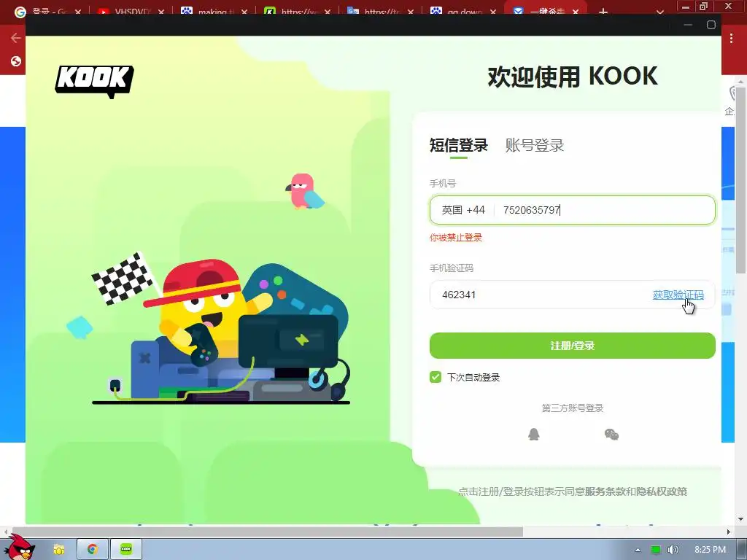The height and width of the screenshot is (560, 747).
Task: Open the folder icon in taskbar
Action: point(59,550)
